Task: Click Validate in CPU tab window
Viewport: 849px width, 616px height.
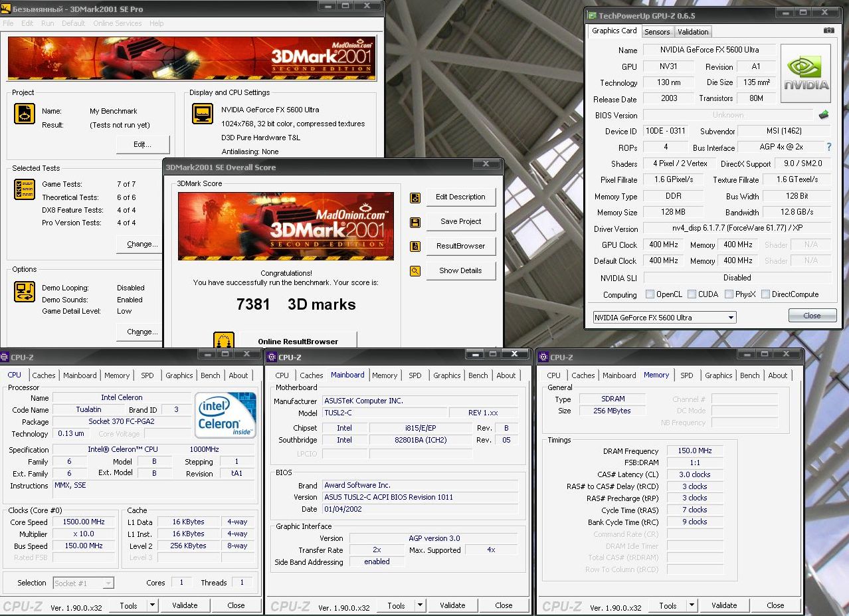Action: pos(185,605)
